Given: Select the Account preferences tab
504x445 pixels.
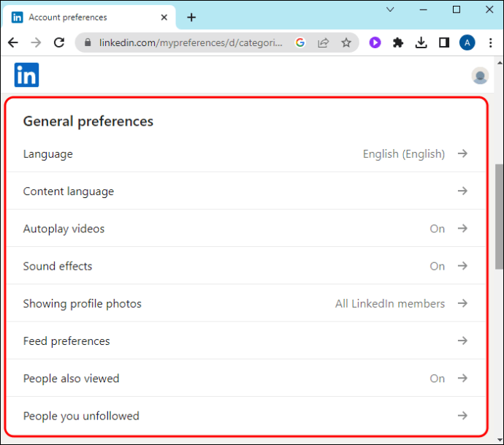Looking at the screenshot, I should tap(89, 18).
